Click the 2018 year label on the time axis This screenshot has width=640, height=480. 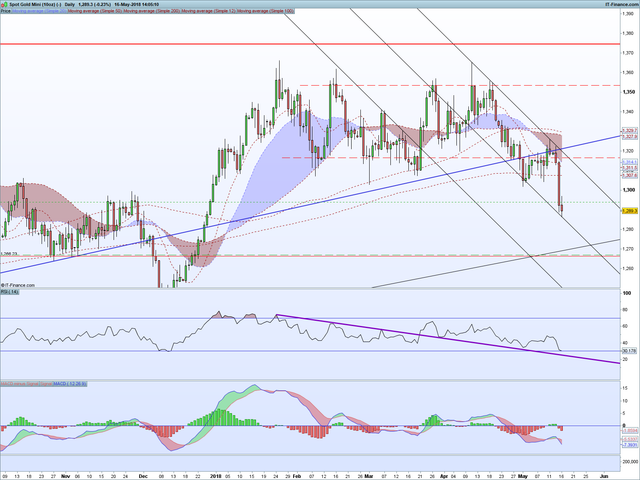[x=216, y=476]
